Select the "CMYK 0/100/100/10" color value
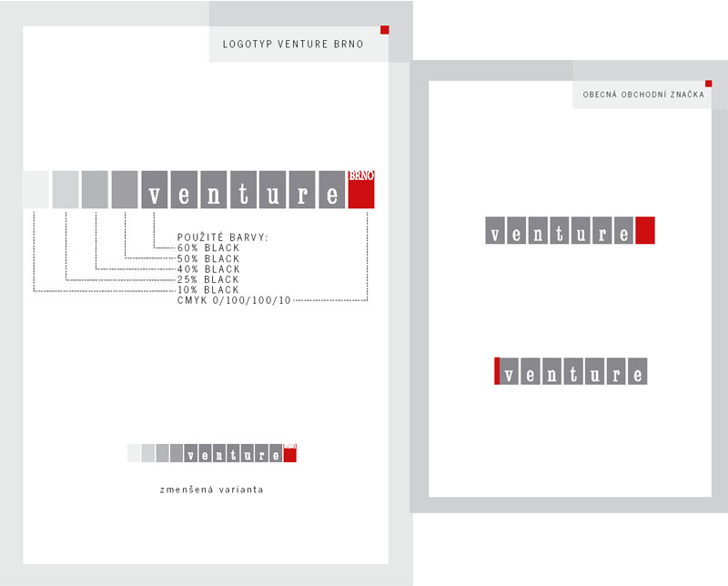The image size is (728, 586). 234,300
